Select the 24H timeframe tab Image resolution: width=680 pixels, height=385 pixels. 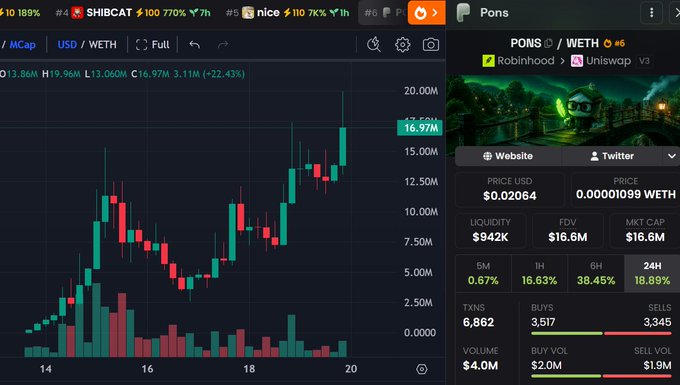pyautogui.click(x=652, y=274)
